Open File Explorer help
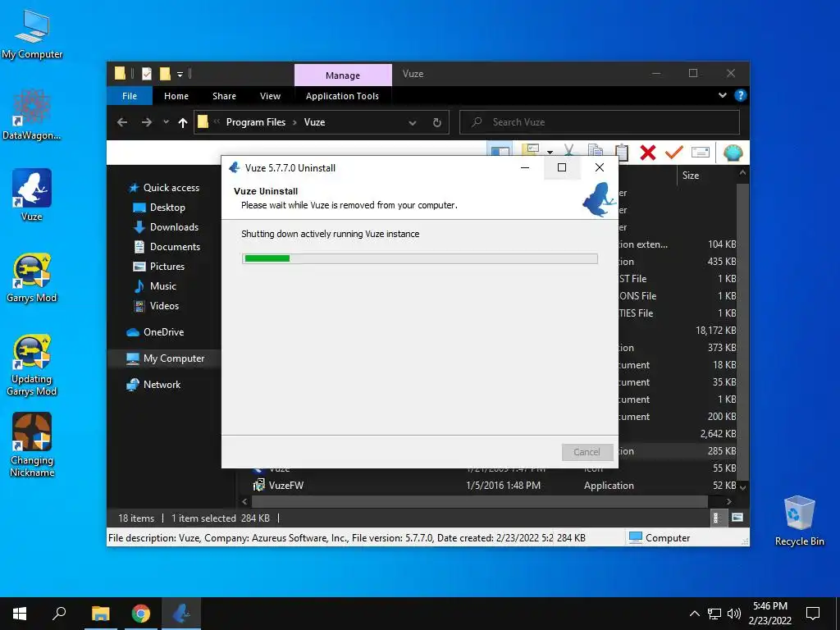The image size is (840, 630). click(x=741, y=95)
